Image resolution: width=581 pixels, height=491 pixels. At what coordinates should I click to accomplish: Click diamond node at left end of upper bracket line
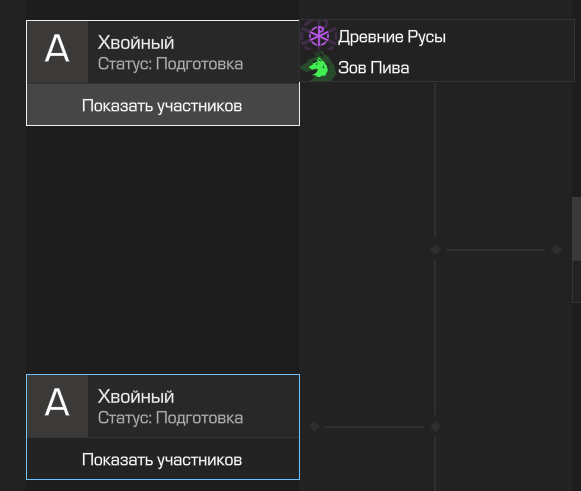[435, 249]
